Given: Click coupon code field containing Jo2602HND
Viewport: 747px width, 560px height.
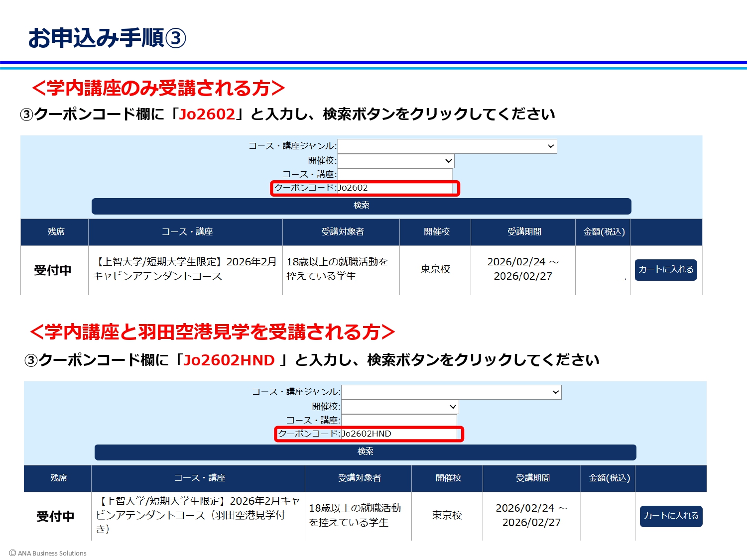Looking at the screenshot, I should pyautogui.click(x=398, y=434).
